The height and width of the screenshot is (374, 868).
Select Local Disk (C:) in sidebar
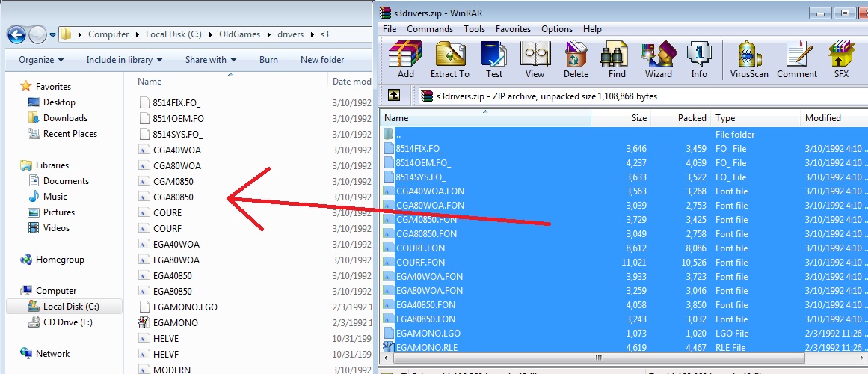[x=64, y=307]
